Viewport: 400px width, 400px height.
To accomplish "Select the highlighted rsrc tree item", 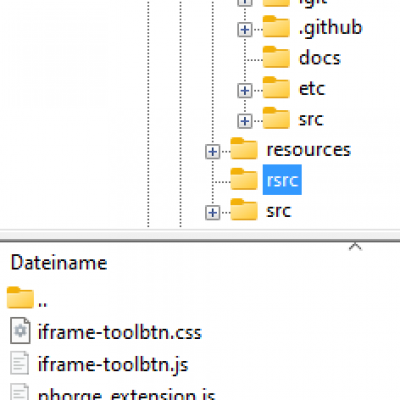I will 282,180.
